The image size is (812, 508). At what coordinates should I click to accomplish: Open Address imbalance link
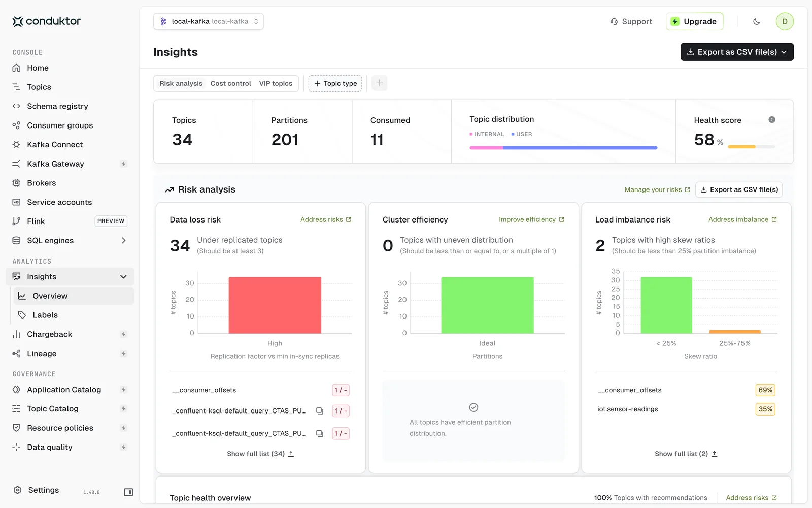[742, 219]
